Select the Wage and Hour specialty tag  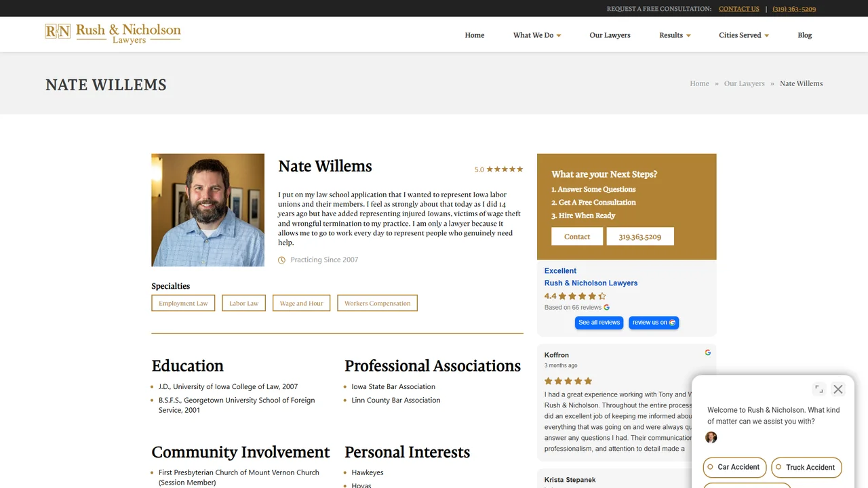click(302, 303)
